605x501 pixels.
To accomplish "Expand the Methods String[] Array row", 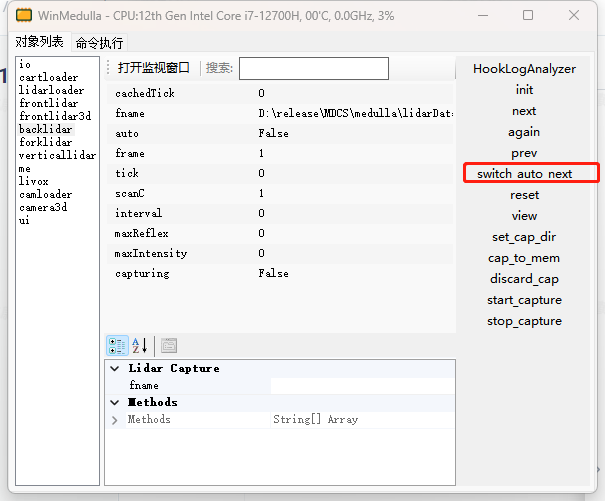I will (115, 419).
